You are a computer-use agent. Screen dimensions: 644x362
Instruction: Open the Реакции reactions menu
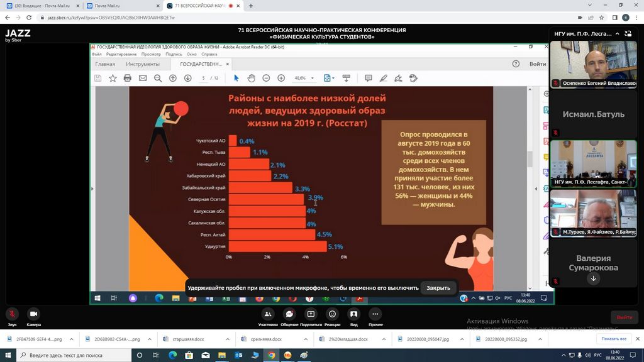(333, 314)
